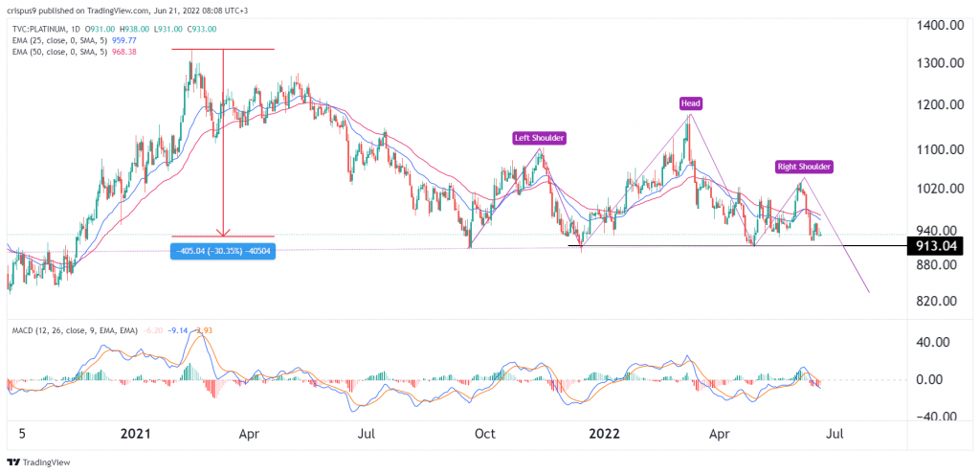Viewport: 980px width, 474px height.
Task: Click the -40.00 MACD axis label
Action: point(937,418)
